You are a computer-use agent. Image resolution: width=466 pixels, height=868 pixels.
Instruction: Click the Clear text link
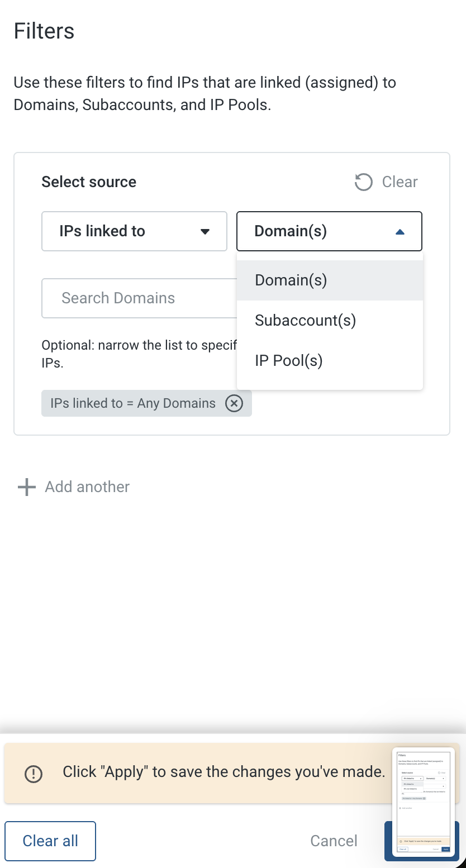[400, 182]
